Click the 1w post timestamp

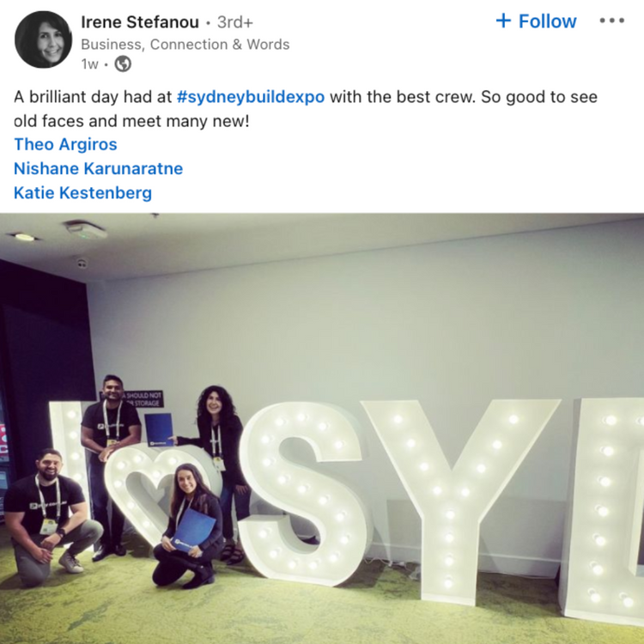pos(89,64)
